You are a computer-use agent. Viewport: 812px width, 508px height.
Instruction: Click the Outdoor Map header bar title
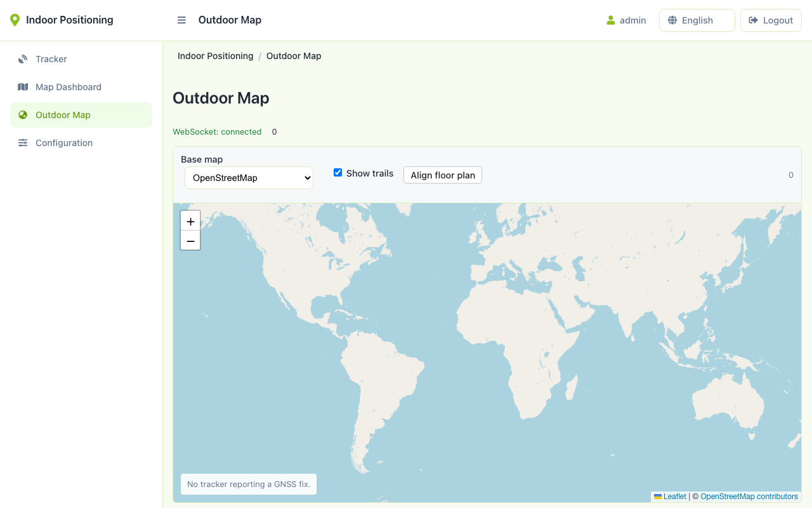230,20
